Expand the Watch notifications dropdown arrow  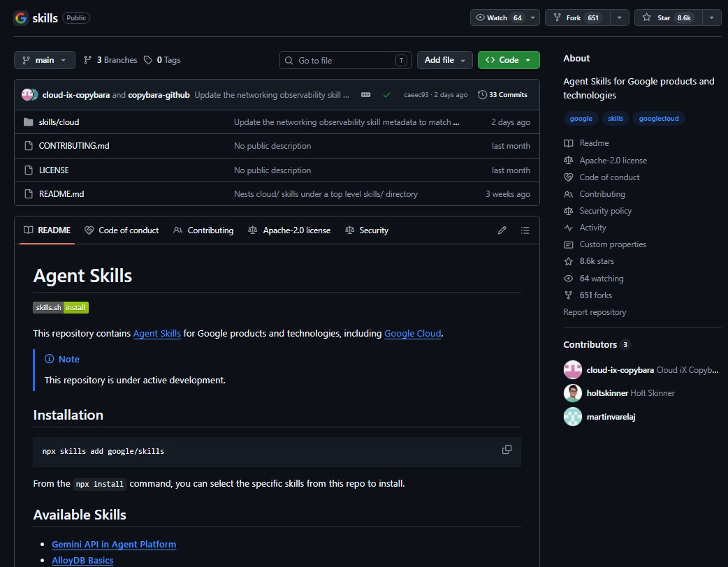point(532,17)
